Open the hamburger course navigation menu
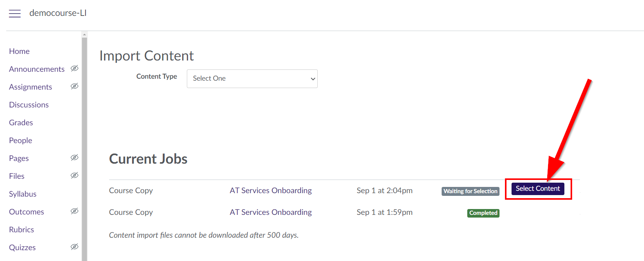Image resolution: width=644 pixels, height=261 pixels. (x=15, y=14)
